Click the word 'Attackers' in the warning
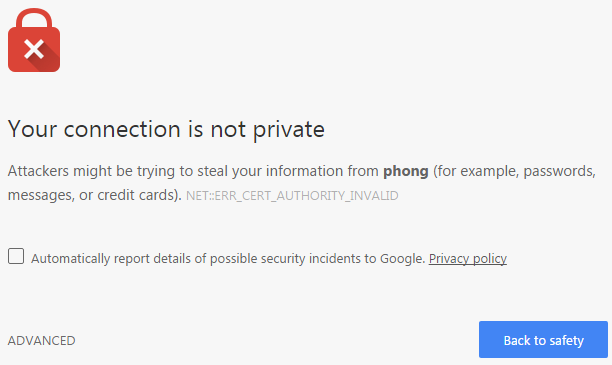 tap(38, 171)
